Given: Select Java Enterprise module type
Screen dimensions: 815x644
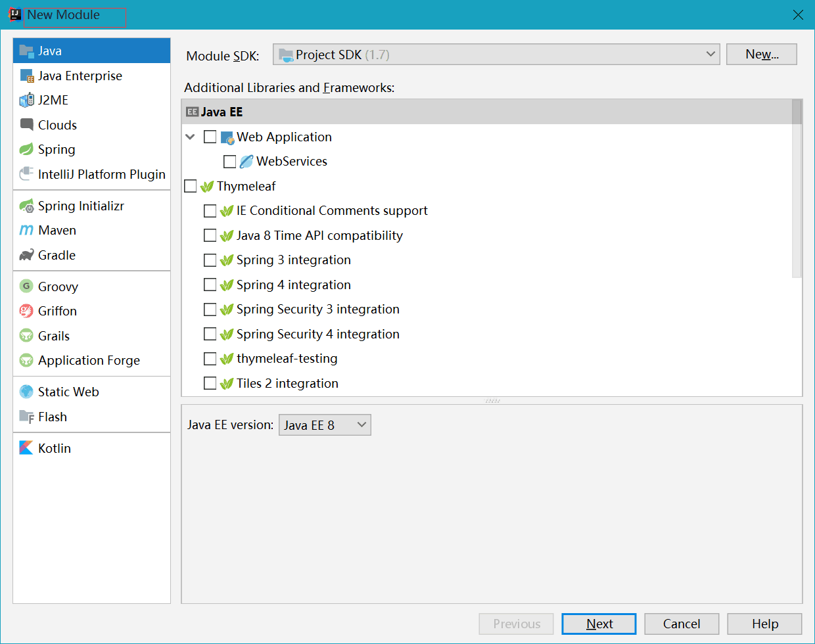Looking at the screenshot, I should (x=80, y=76).
